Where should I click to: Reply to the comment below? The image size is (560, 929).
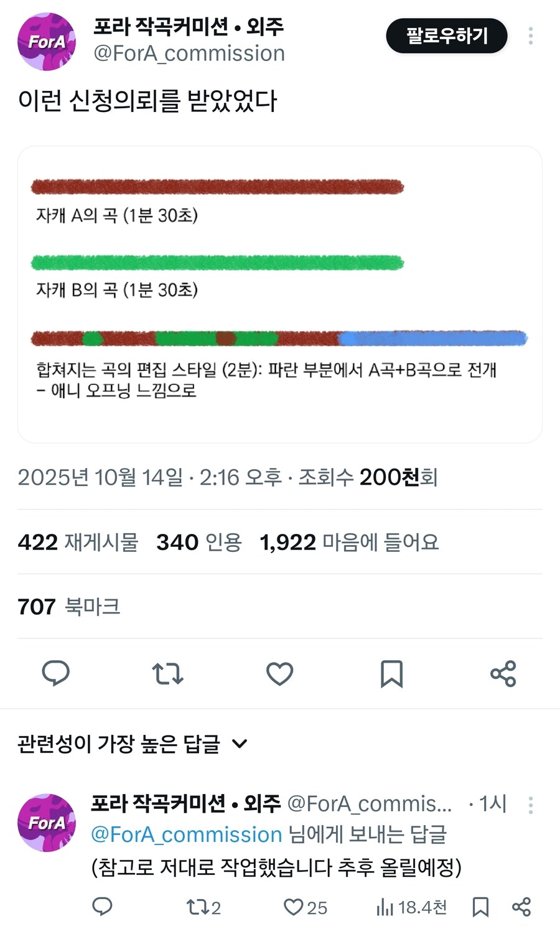pyautogui.click(x=102, y=907)
